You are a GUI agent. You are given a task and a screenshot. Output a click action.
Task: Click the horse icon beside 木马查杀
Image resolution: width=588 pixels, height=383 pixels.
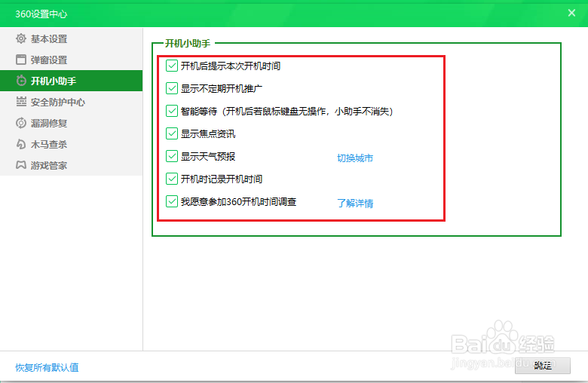tap(21, 144)
